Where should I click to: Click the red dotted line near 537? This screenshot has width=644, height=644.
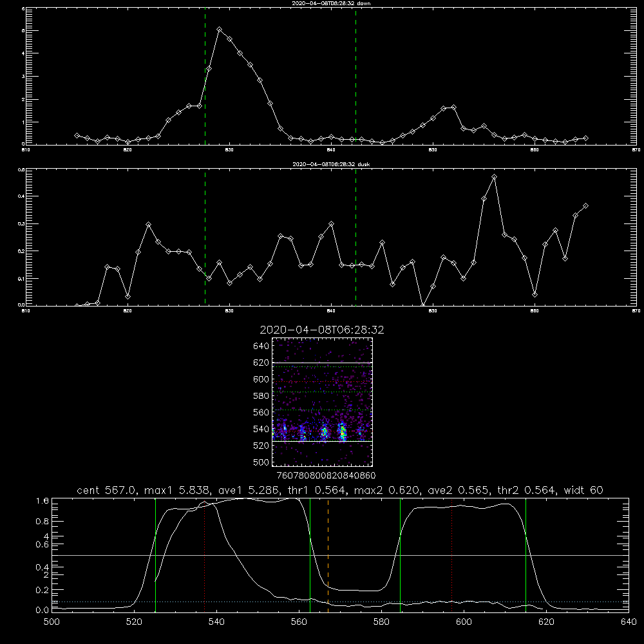[205, 555]
